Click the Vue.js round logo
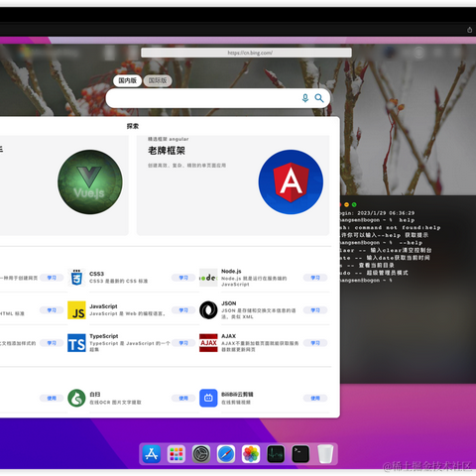The image size is (476, 476). click(90, 182)
